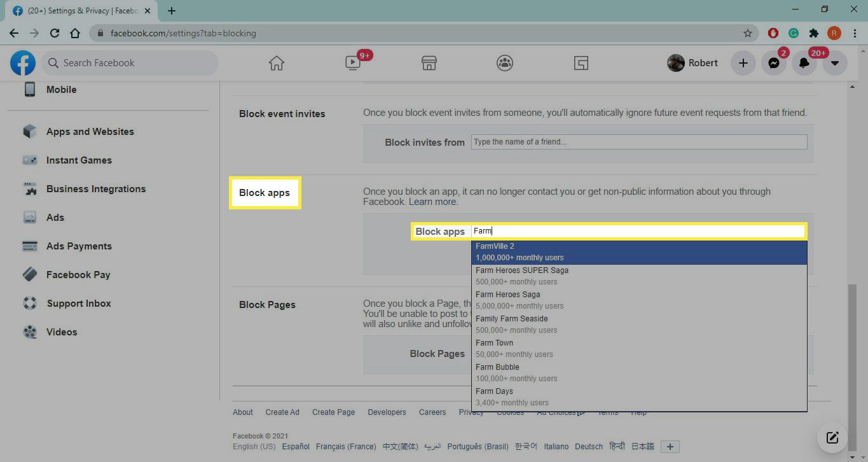Open Ads settings in the sidebar

tap(55, 218)
